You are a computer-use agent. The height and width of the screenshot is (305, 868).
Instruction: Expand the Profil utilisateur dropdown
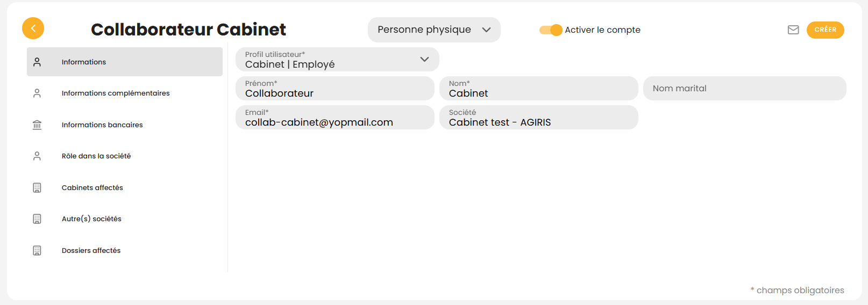pos(333,60)
